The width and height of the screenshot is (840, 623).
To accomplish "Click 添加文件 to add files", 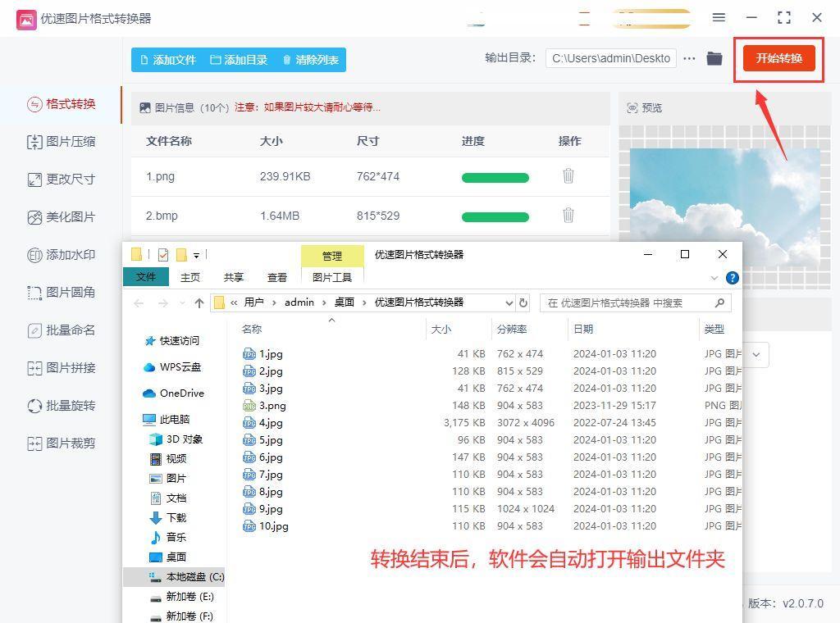I will click(x=168, y=60).
